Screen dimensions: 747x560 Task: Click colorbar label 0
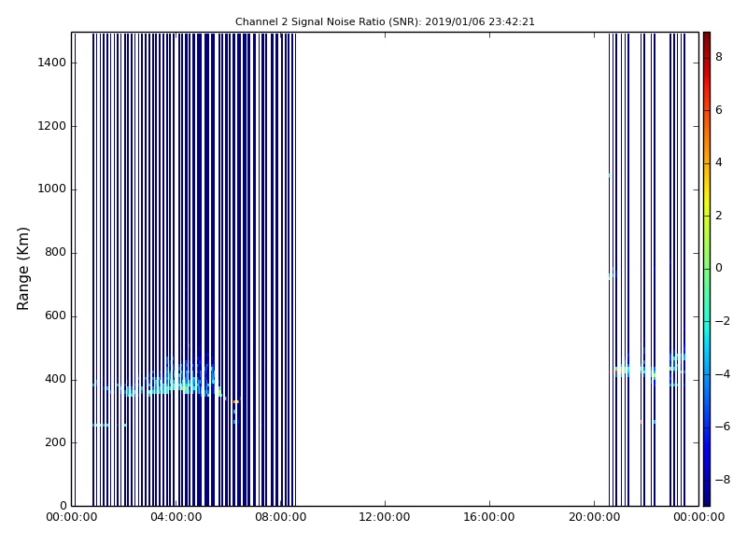(719, 268)
